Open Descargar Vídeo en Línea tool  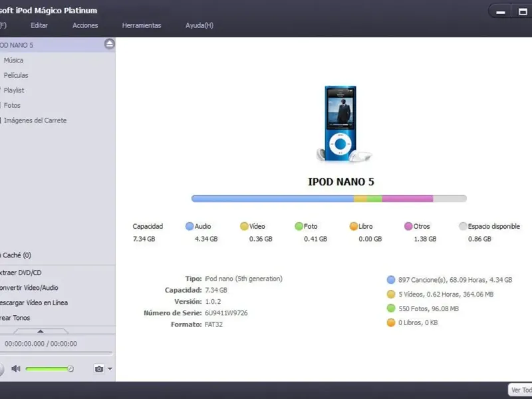pyautogui.click(x=34, y=303)
